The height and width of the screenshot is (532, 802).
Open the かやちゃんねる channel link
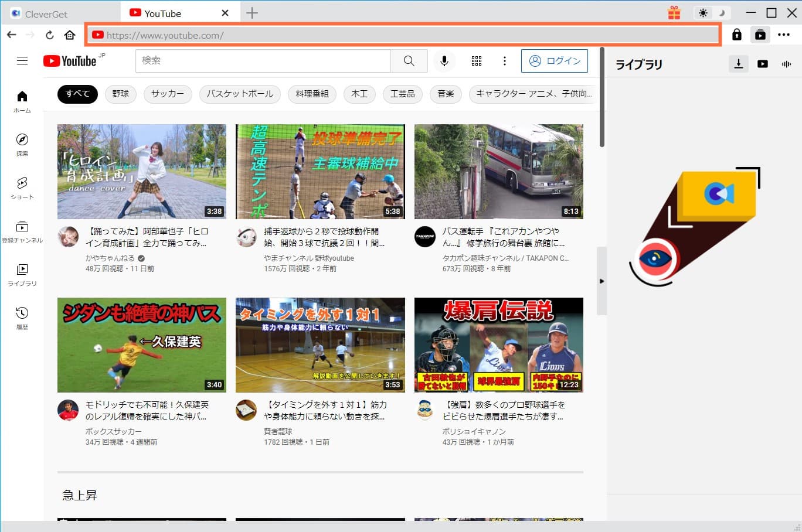point(111,257)
